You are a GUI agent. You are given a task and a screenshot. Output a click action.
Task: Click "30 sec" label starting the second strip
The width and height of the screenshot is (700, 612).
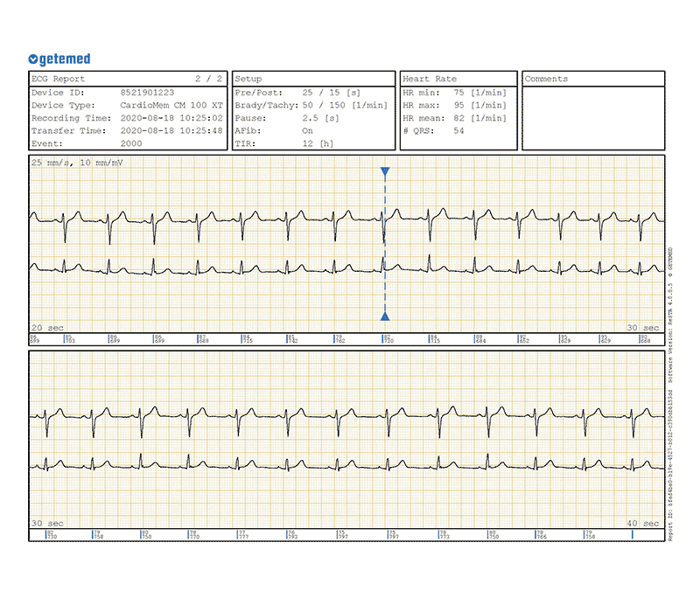tap(47, 523)
